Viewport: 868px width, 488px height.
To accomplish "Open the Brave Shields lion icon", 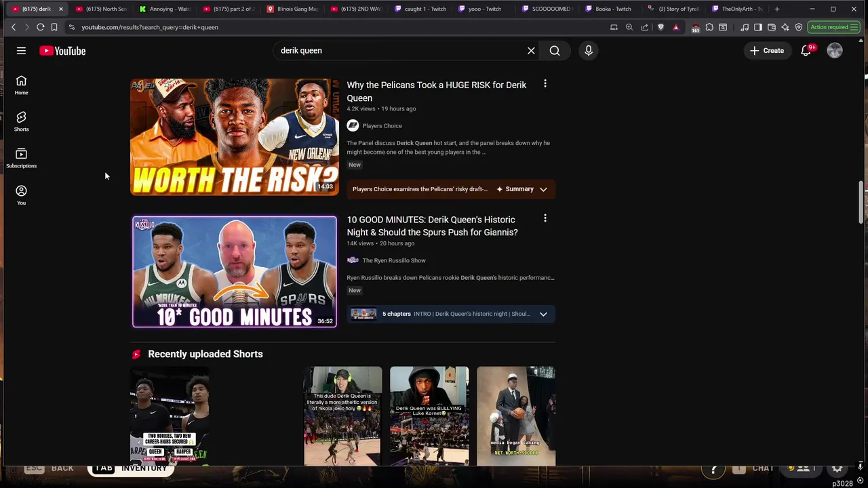I will click(661, 27).
